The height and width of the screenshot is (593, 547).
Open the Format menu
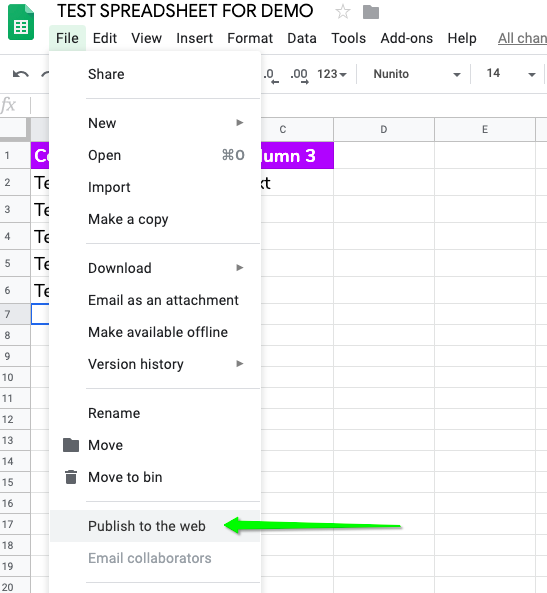pos(250,38)
